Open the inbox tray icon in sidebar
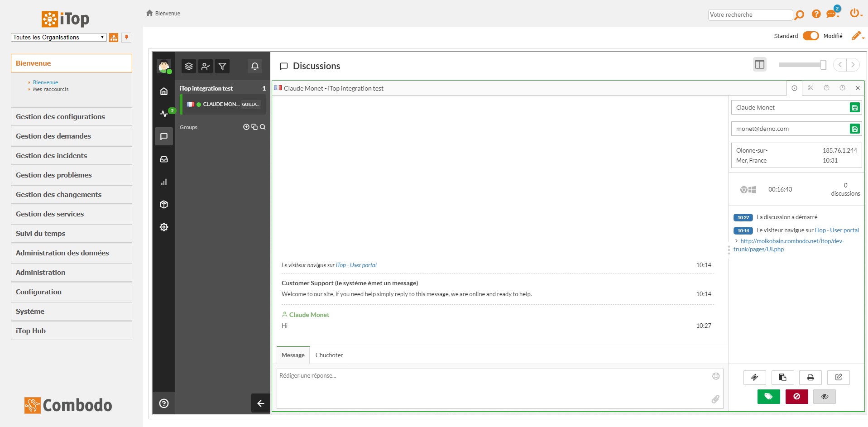Image resolution: width=868 pixels, height=427 pixels. coord(164,159)
